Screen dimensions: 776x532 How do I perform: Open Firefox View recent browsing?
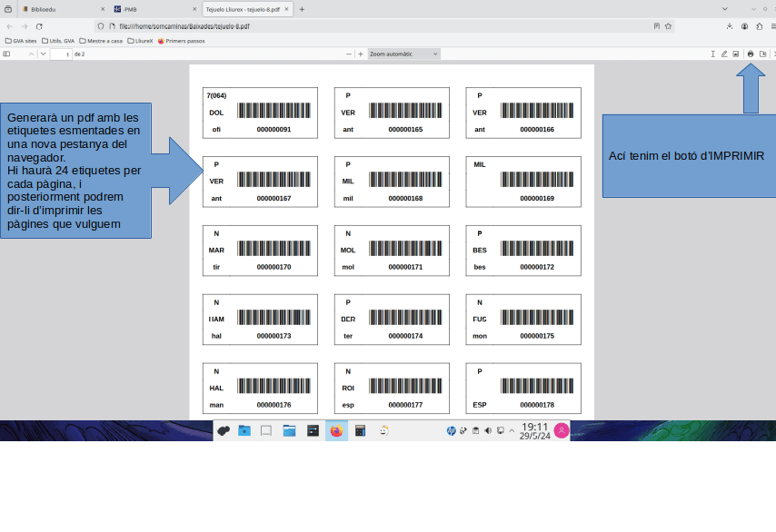tap(8, 9)
